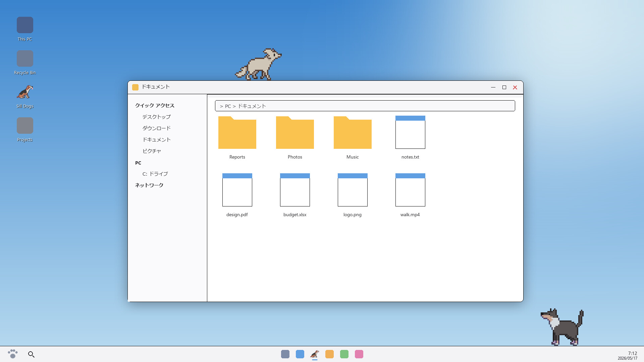644x362 pixels.
Task: Click the Music folder name label
Action: pos(353,157)
